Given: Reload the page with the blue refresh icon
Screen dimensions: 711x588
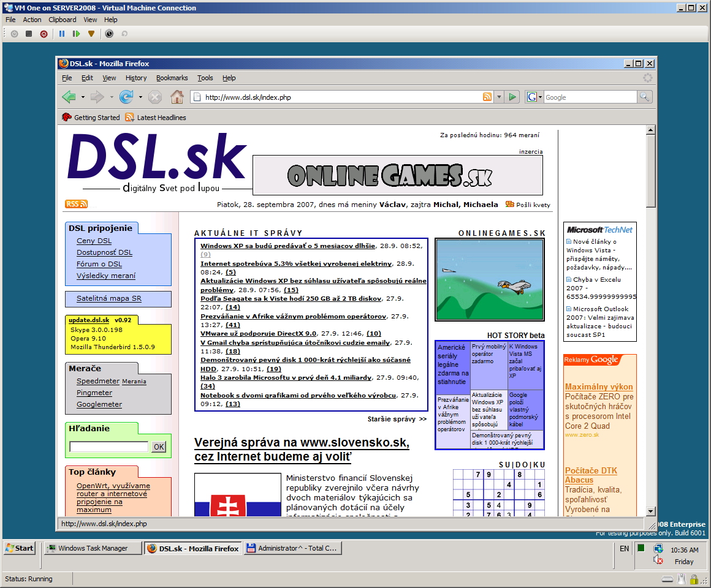Looking at the screenshot, I should (x=126, y=97).
